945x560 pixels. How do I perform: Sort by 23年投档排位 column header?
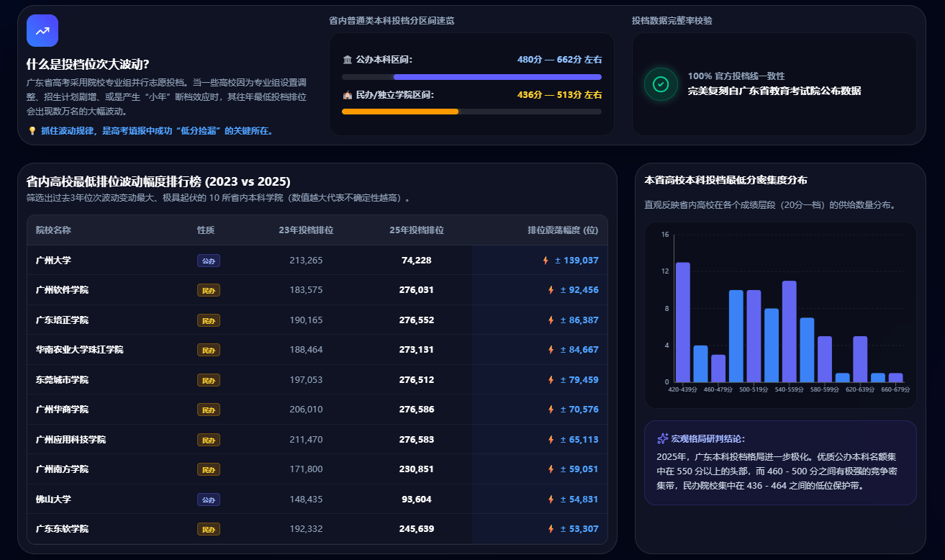(x=306, y=230)
